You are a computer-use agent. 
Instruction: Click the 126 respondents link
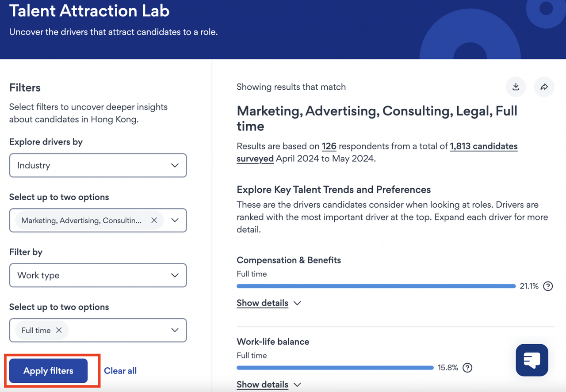pos(329,146)
